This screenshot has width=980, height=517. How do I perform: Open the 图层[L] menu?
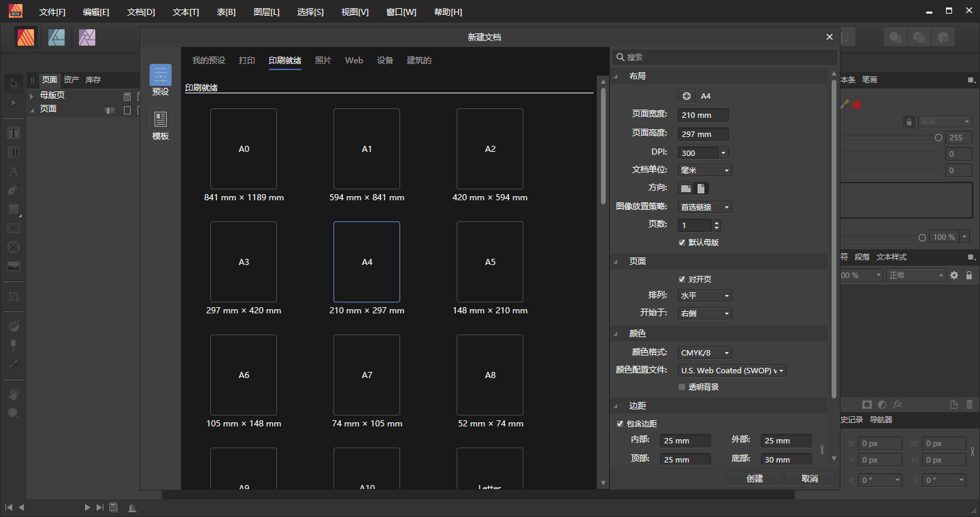coord(266,12)
